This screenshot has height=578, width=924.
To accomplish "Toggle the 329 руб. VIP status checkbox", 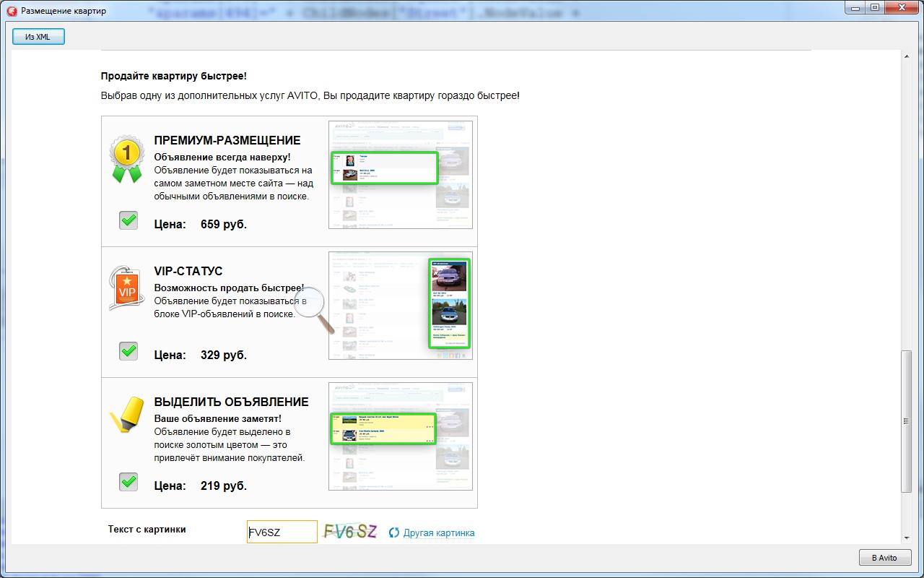I will click(x=128, y=351).
